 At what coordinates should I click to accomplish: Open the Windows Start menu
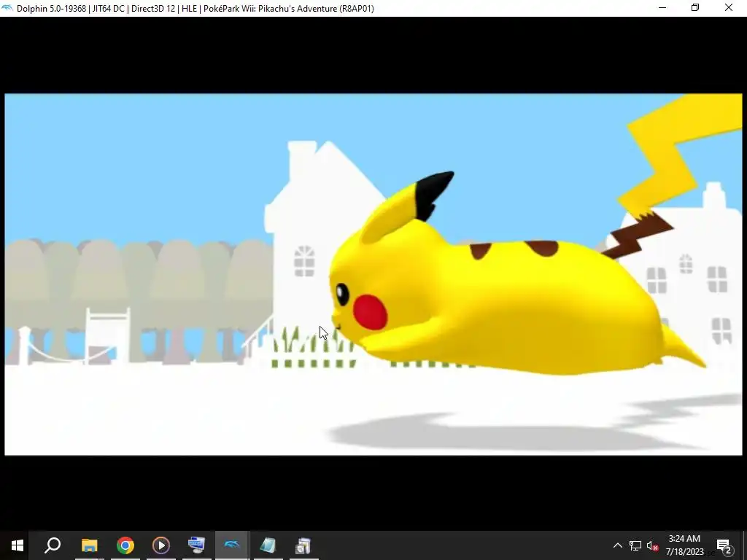click(18, 545)
